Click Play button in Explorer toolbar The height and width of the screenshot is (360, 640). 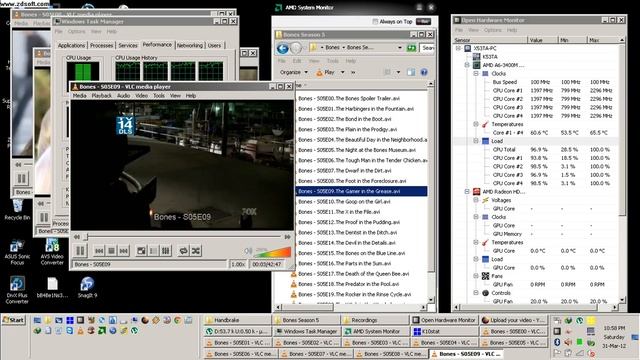coord(325,72)
